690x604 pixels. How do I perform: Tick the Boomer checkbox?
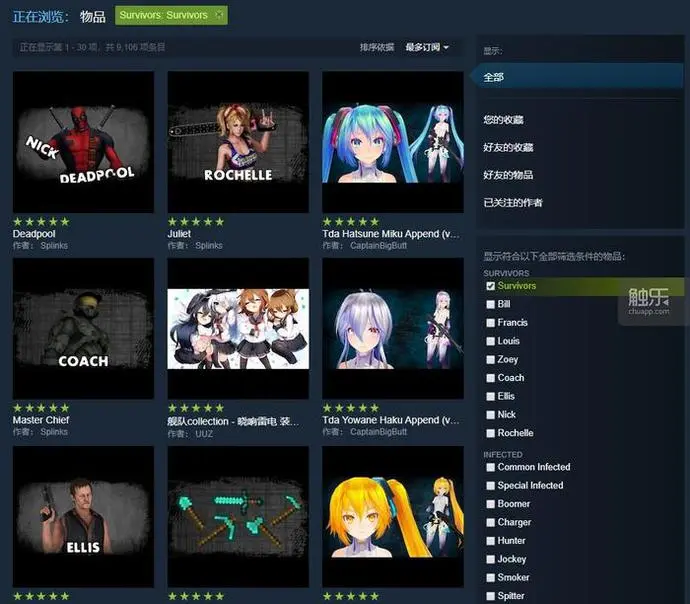pos(490,505)
